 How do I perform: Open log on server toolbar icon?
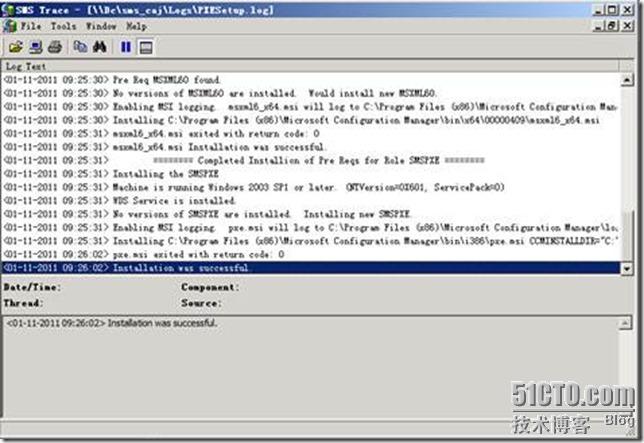point(36,47)
